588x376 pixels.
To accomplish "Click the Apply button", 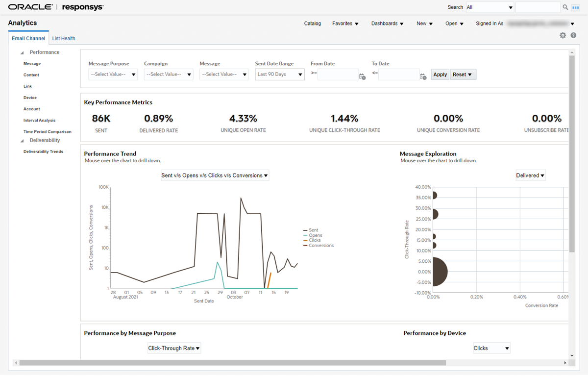I will [x=440, y=74].
